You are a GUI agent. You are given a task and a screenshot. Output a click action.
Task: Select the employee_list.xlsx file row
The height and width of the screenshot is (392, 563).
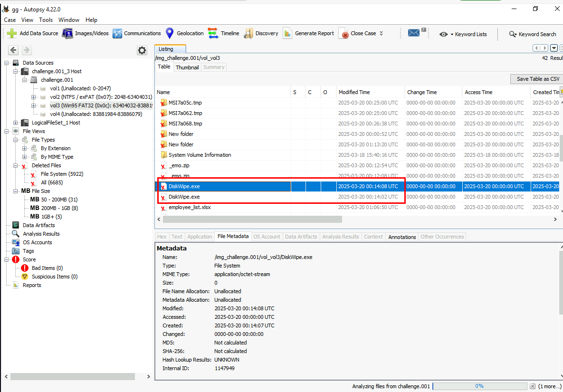pyautogui.click(x=191, y=207)
